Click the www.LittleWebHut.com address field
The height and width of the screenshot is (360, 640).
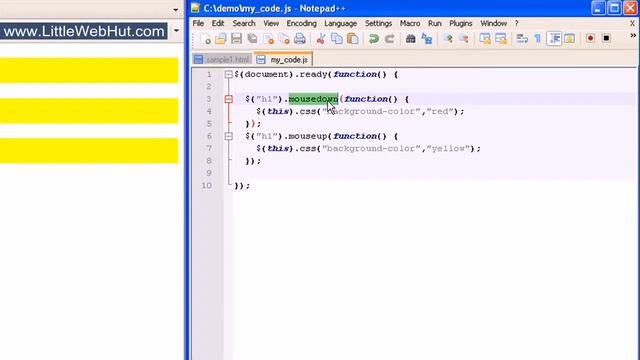coord(84,31)
